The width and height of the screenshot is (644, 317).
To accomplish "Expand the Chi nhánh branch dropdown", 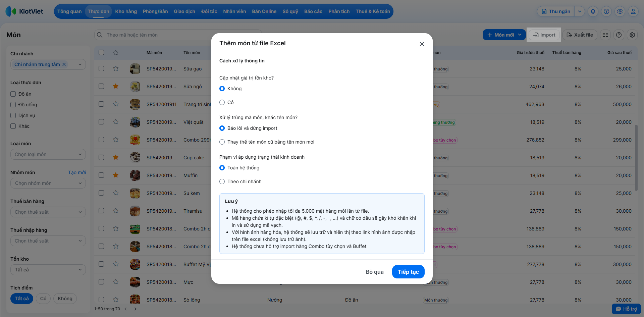I will click(80, 64).
